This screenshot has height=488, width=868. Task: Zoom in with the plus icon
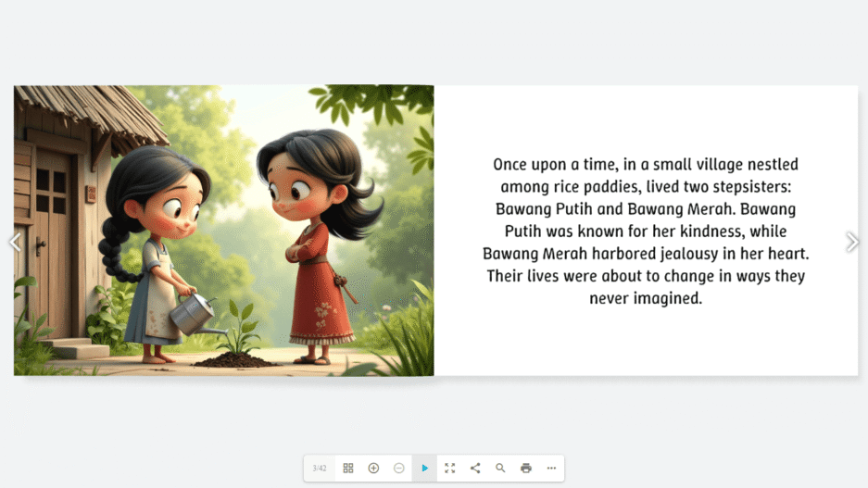click(x=373, y=468)
